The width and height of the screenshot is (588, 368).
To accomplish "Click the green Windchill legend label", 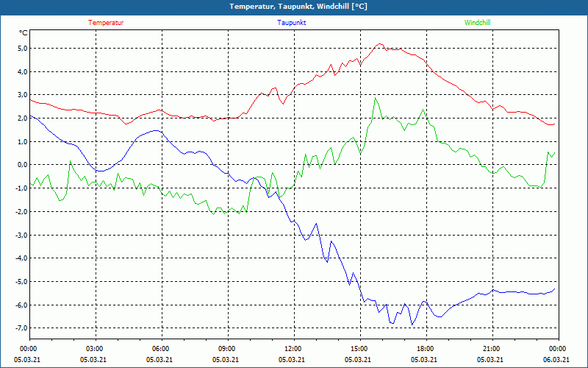I will (x=477, y=23).
